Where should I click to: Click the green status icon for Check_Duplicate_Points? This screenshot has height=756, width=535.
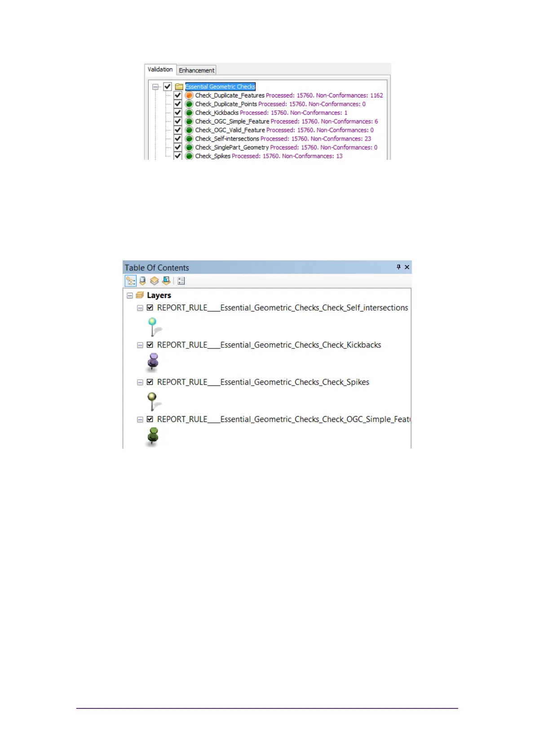(x=189, y=104)
